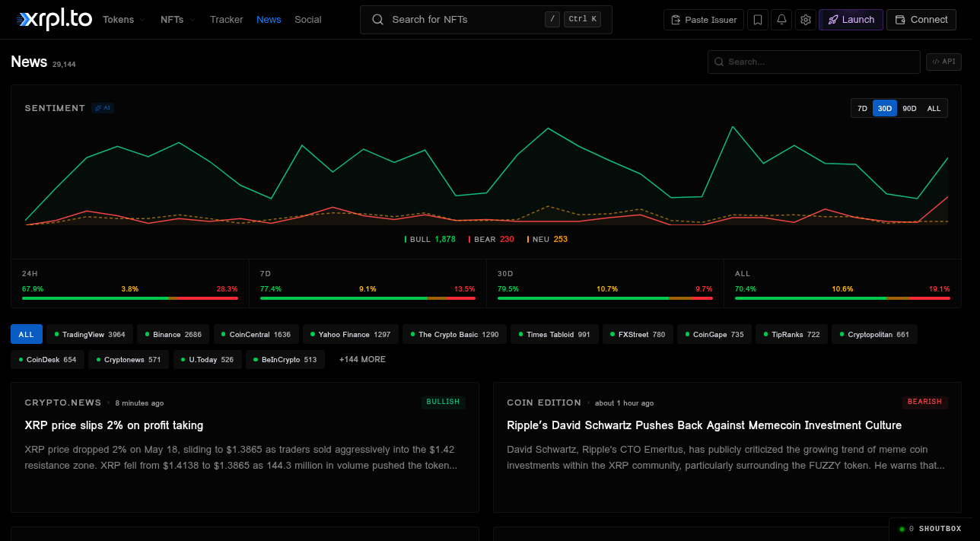Click the 7D sentiment progress bar
980x541 pixels.
(367, 298)
